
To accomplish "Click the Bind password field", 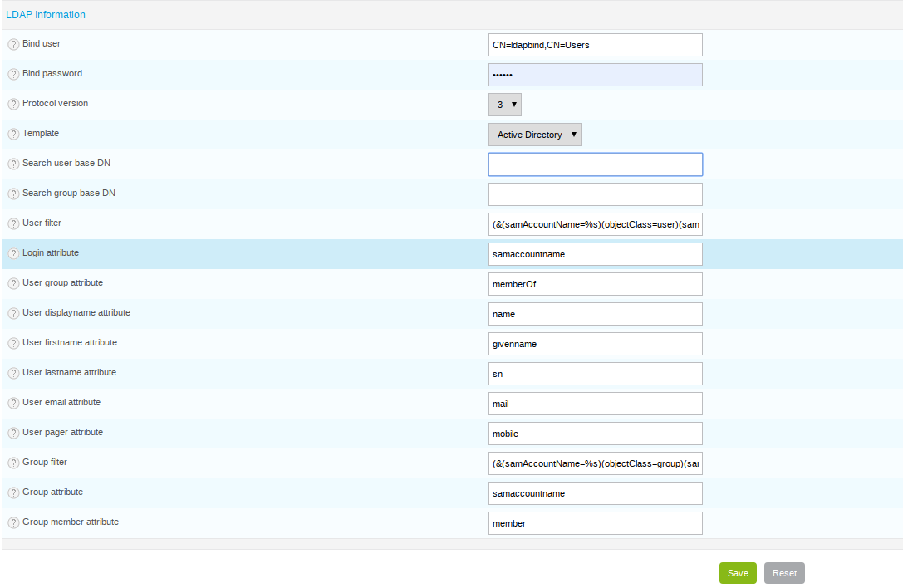I will [596, 75].
